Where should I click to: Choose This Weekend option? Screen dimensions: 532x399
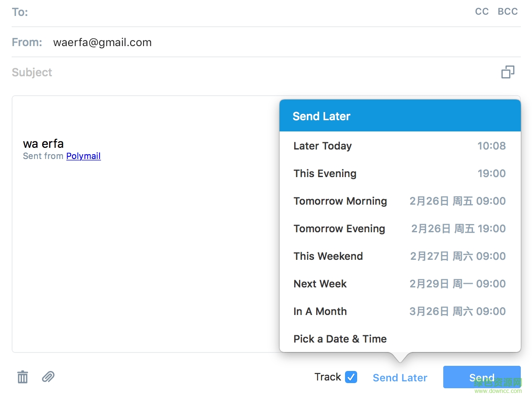(400, 256)
